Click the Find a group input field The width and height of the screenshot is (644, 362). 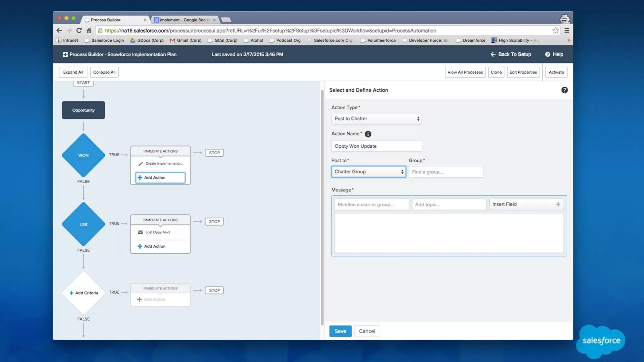coord(446,172)
